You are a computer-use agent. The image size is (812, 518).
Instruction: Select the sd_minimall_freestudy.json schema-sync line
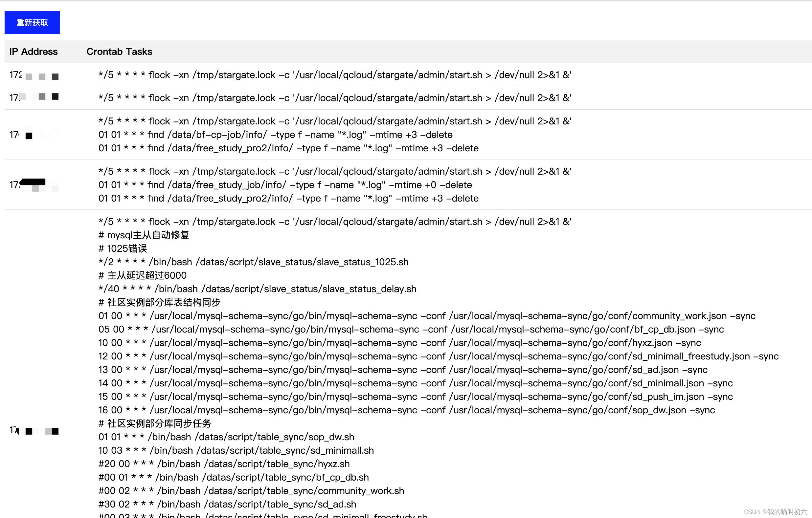click(x=439, y=356)
